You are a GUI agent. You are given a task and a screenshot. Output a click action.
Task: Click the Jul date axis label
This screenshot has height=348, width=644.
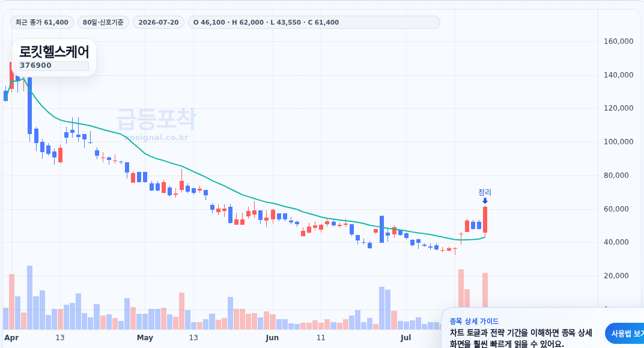click(x=406, y=338)
